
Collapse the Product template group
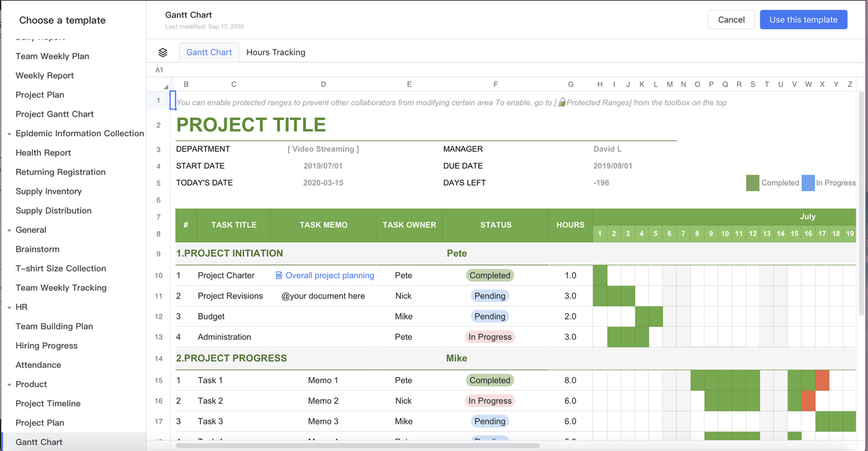tap(9, 385)
